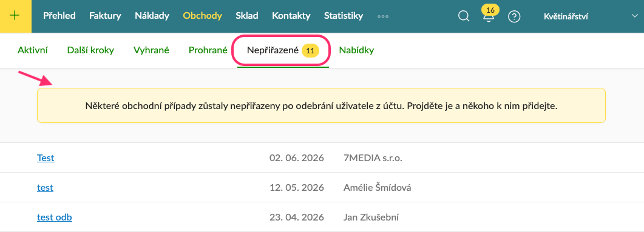Expand the Květinářství account dropdown arrow
This screenshot has width=644, height=232.
coord(635,16)
